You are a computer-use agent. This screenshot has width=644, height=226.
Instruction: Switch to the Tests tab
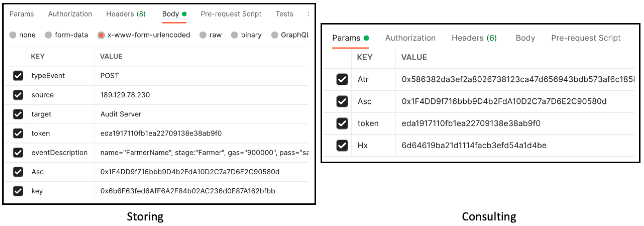(x=284, y=14)
